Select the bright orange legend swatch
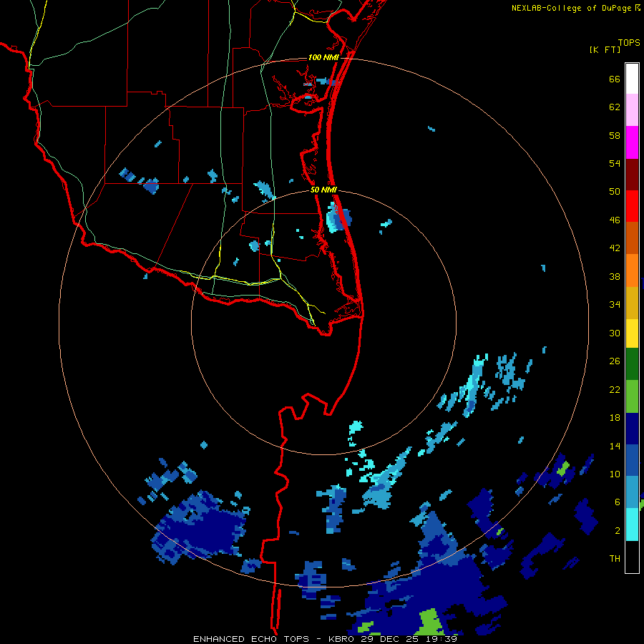 pos(632,270)
